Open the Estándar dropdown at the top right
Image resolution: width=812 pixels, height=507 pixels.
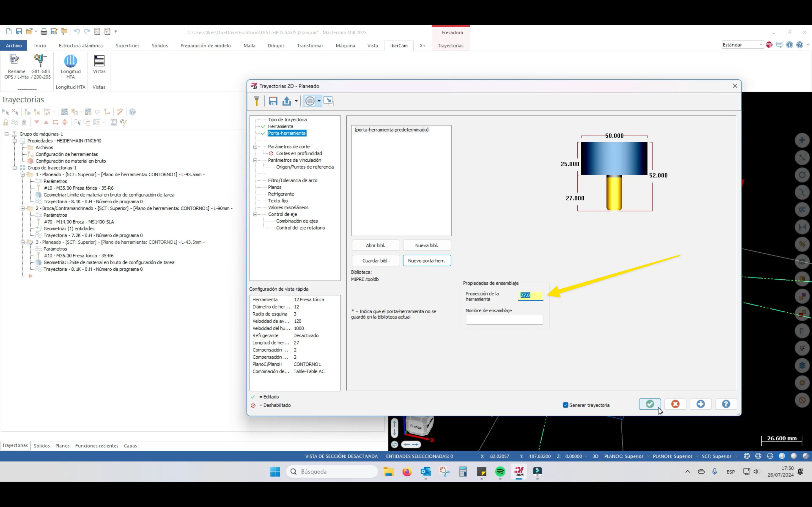pyautogui.click(x=760, y=44)
